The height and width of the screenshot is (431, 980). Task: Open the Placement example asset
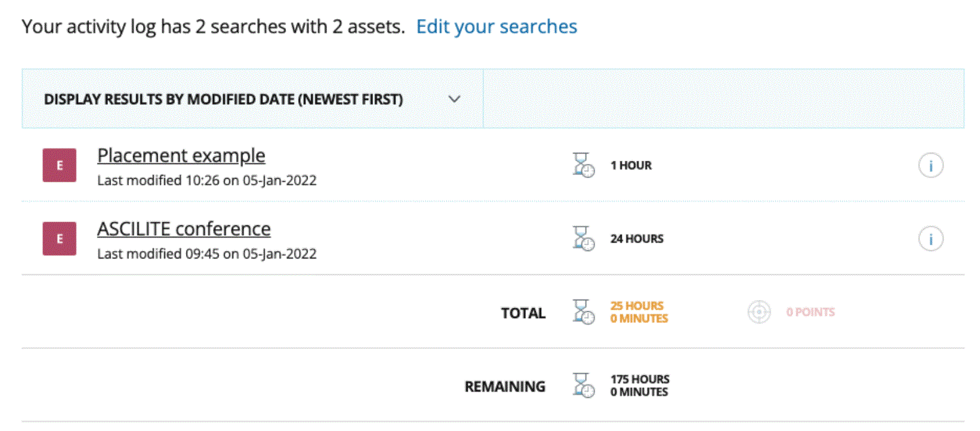tap(181, 155)
